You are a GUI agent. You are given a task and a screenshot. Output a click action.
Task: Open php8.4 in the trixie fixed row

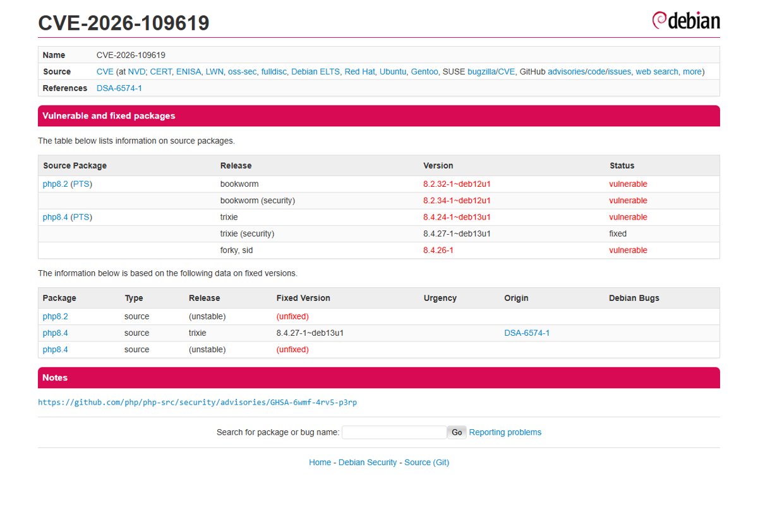[55, 333]
